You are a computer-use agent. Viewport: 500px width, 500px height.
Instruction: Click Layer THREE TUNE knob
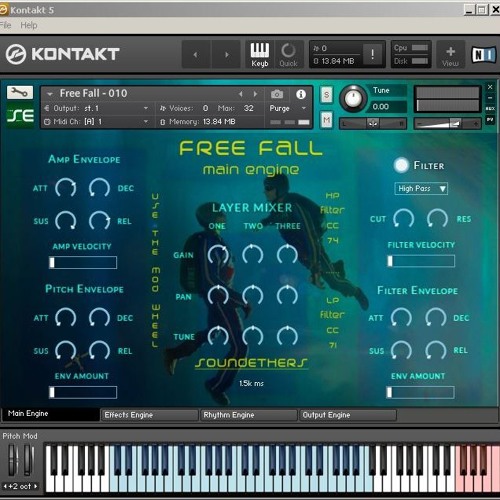[x=287, y=336]
